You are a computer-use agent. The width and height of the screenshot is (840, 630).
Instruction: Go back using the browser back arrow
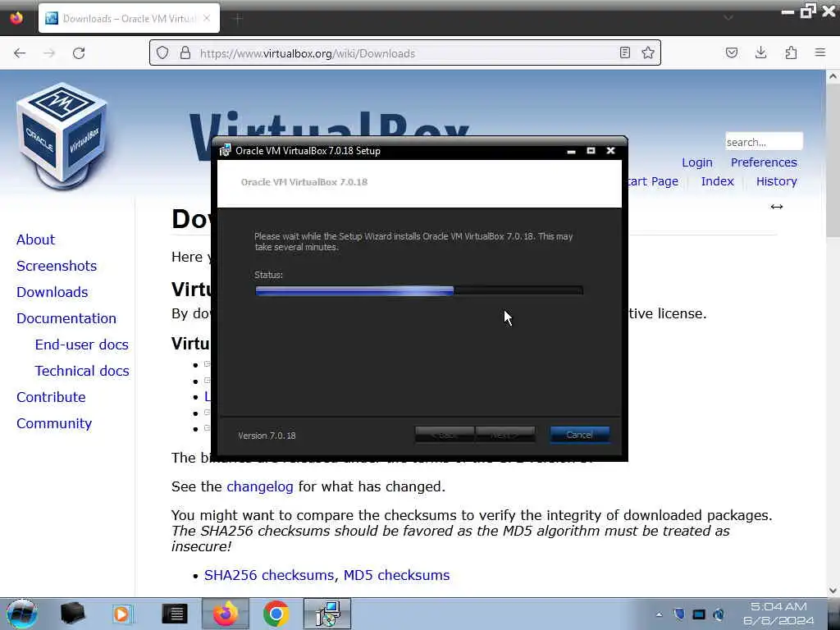point(20,53)
